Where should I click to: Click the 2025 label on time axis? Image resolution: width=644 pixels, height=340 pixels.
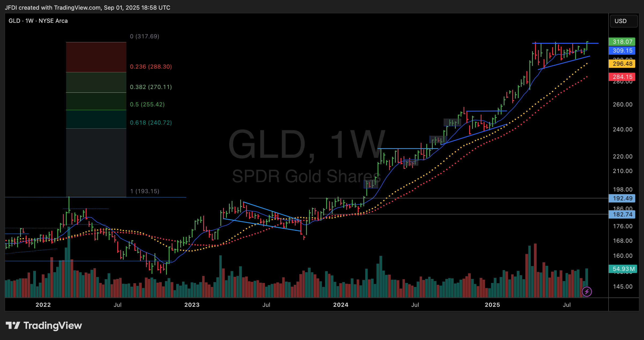(x=492, y=305)
